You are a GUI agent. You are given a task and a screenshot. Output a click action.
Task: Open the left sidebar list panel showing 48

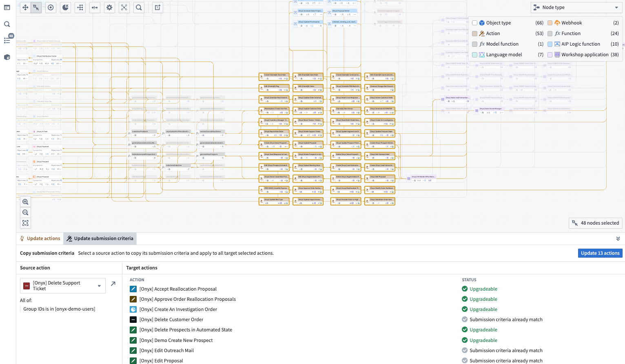[x=7, y=40]
